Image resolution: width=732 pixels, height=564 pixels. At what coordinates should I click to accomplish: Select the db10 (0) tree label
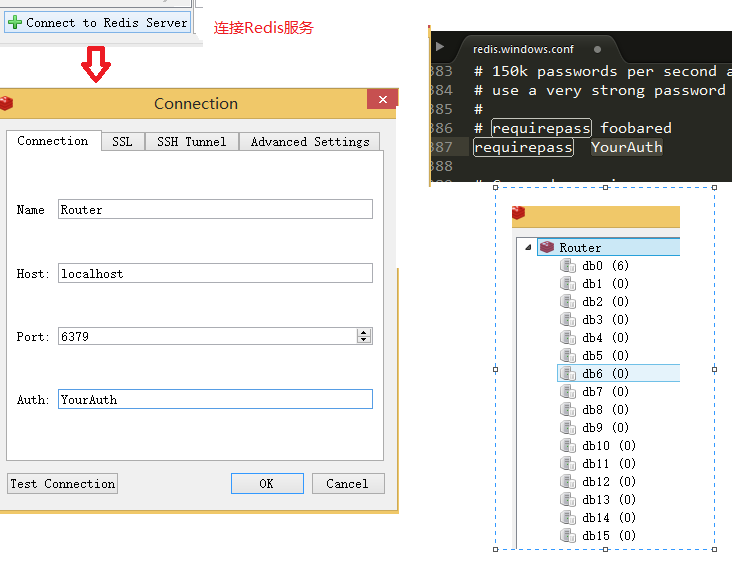(609, 446)
